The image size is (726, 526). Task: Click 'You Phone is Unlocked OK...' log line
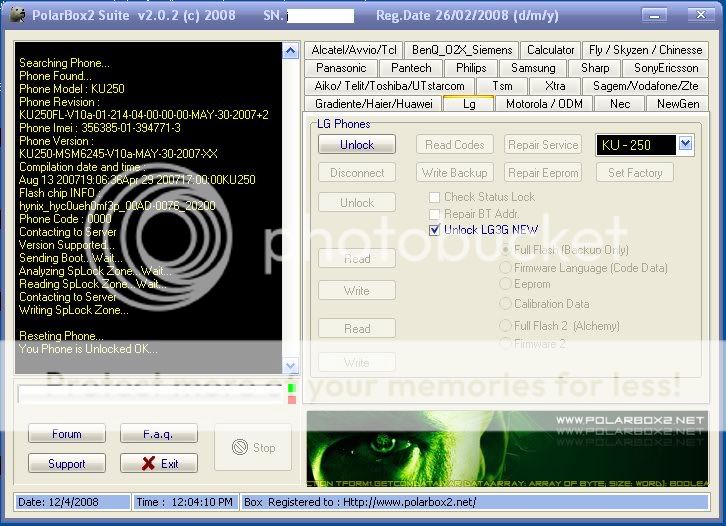coord(88,349)
